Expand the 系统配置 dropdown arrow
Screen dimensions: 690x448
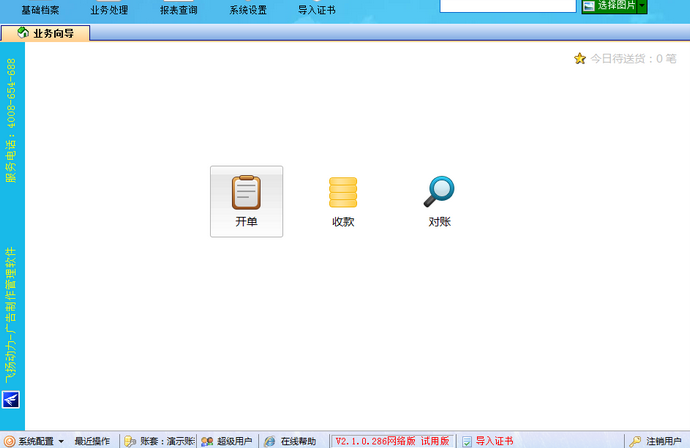click(61, 441)
